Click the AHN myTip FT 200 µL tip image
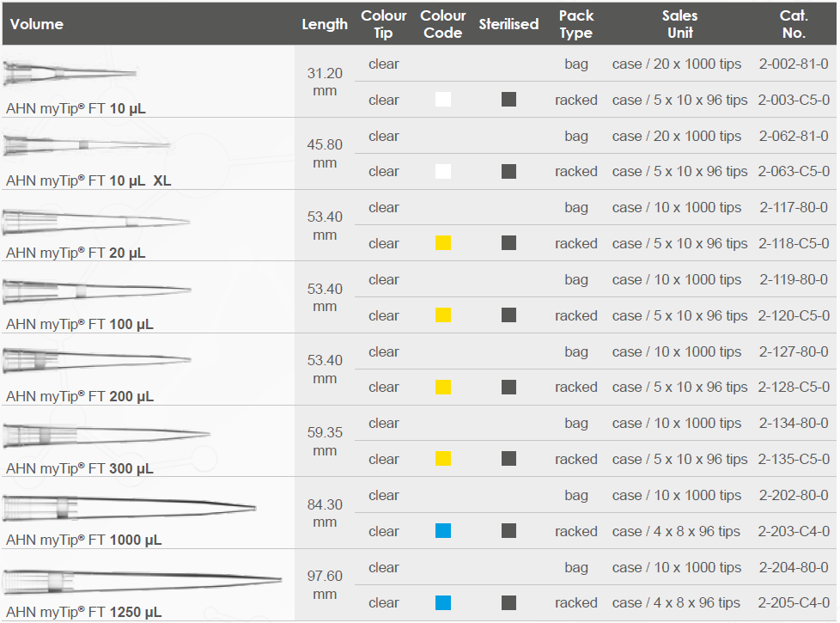The image size is (840, 623). point(97,360)
